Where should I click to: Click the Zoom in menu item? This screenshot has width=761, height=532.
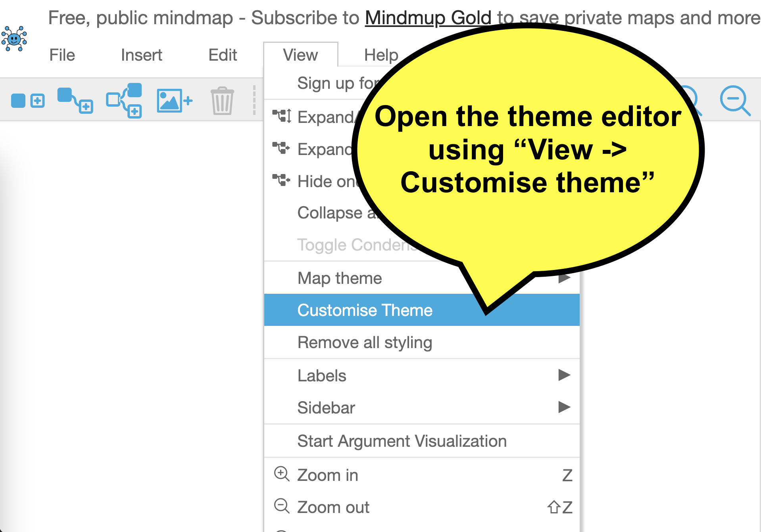tap(422, 475)
